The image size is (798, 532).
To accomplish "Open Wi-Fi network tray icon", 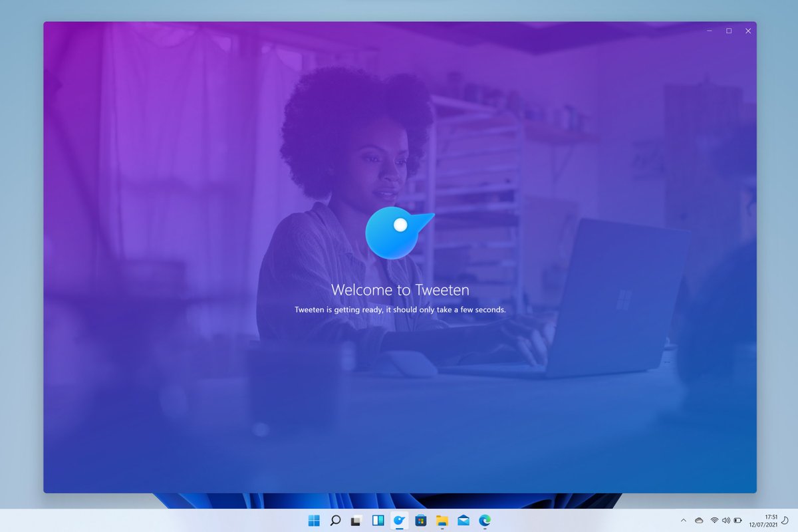I will coord(714,521).
